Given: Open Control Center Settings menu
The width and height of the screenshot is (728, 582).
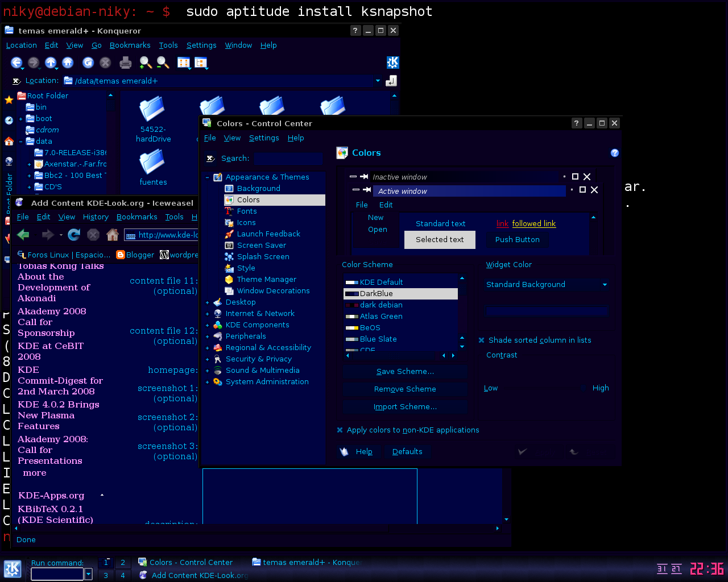Looking at the screenshot, I should [264, 138].
